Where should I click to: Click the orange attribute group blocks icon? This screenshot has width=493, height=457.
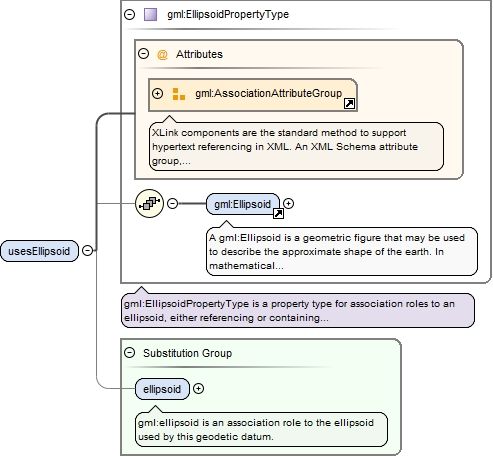tap(179, 94)
